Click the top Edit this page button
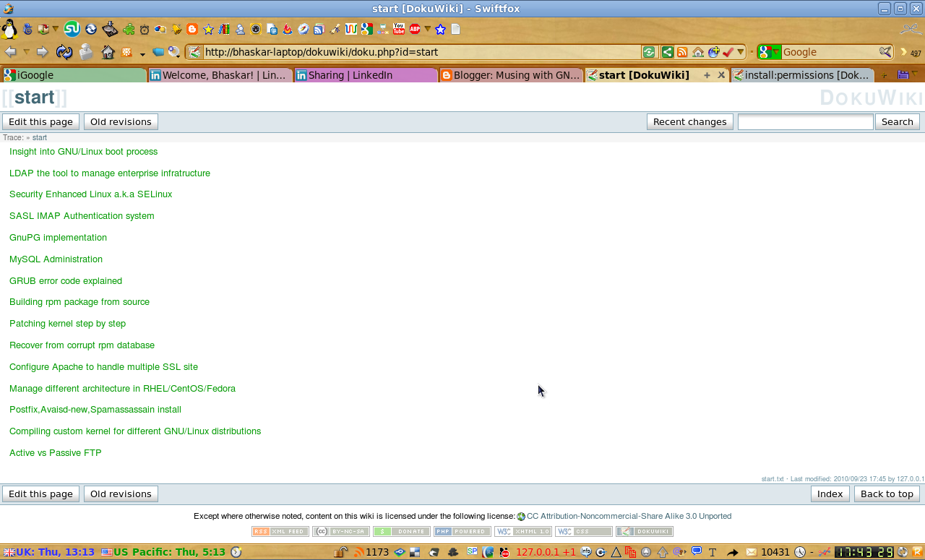Screen dimensions: 925x560 (40, 121)
